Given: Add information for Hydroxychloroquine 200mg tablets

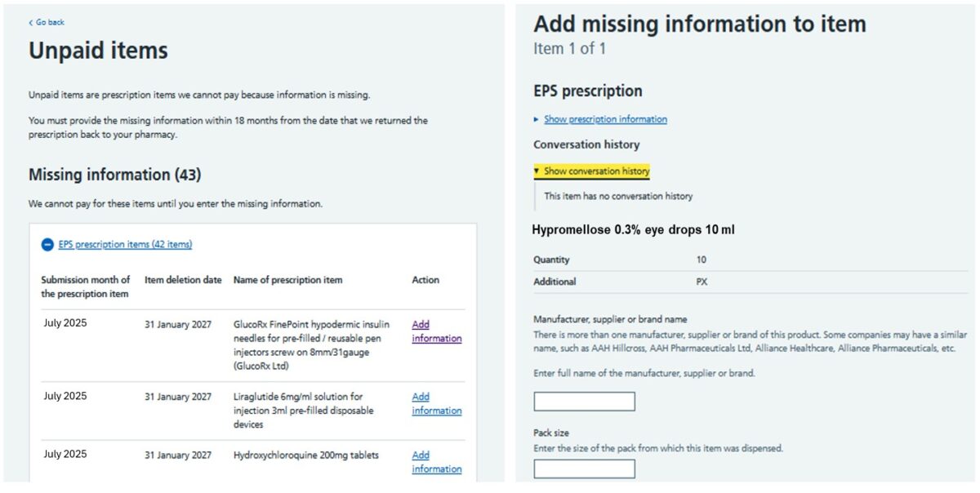Looking at the screenshot, I should pyautogui.click(x=436, y=462).
